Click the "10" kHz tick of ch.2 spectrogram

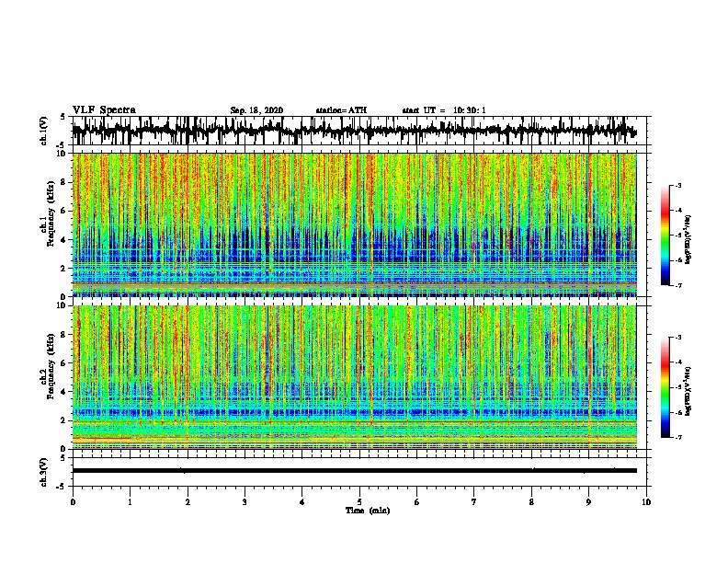[63, 305]
